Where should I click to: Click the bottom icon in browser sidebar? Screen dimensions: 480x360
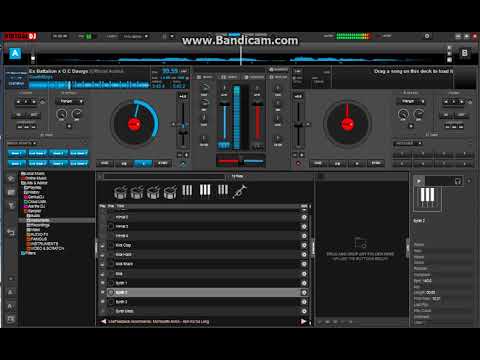pyautogui.click(x=11, y=319)
